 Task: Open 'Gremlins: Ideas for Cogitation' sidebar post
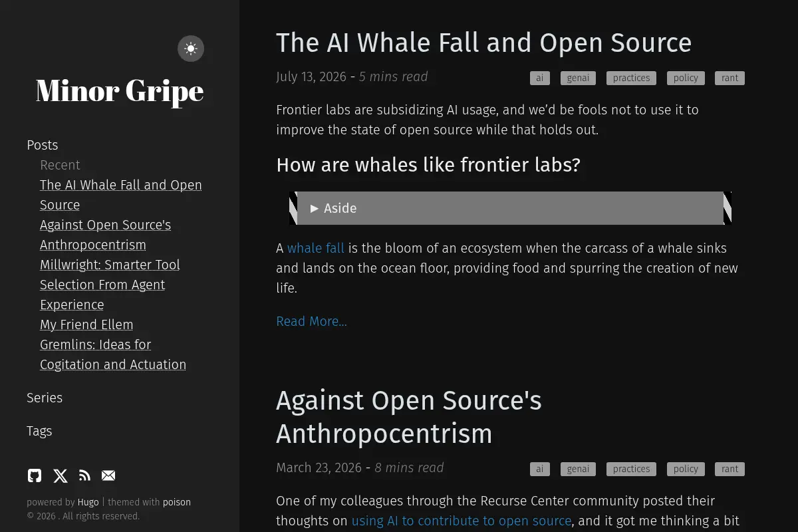coord(113,354)
